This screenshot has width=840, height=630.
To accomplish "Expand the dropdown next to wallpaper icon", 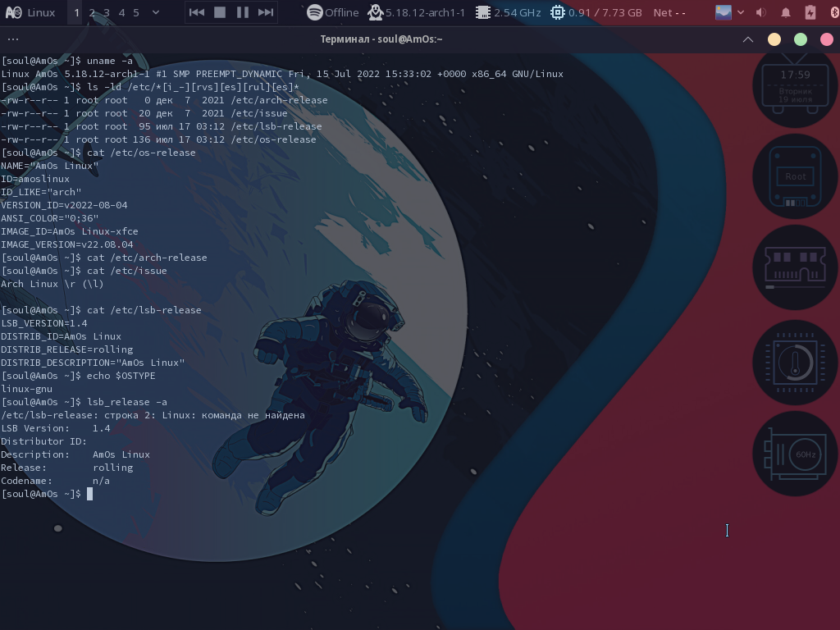I will [x=741, y=12].
